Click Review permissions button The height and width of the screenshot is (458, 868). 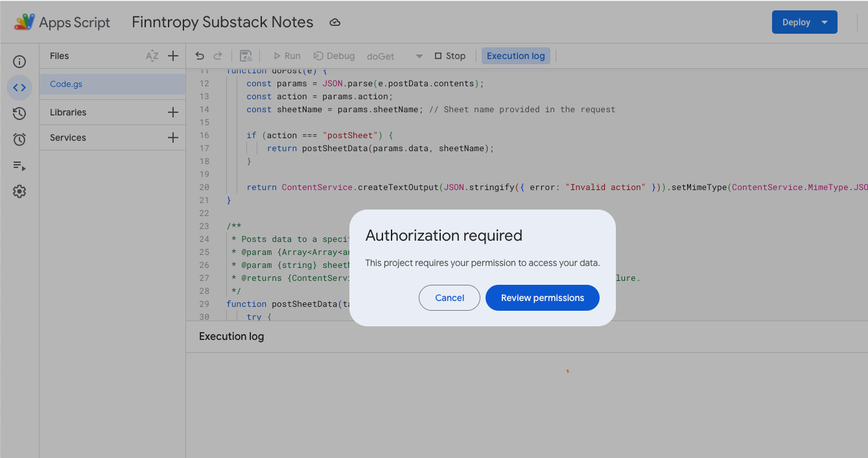[543, 298]
